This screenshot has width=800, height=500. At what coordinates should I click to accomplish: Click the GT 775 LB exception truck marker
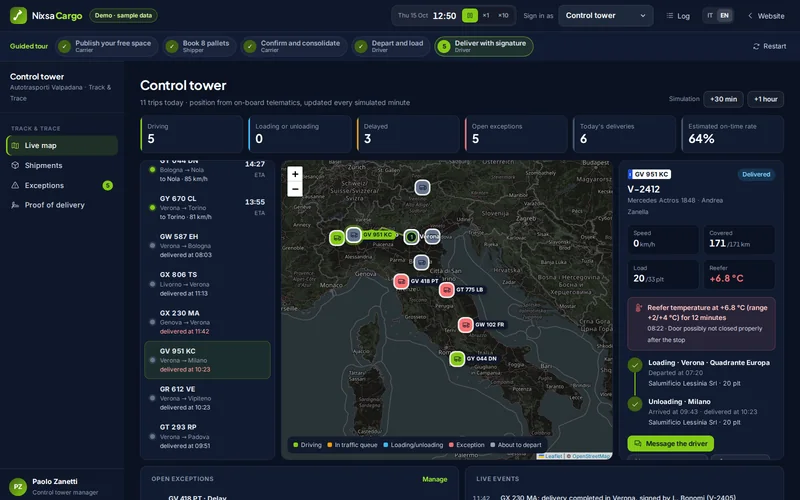[446, 290]
